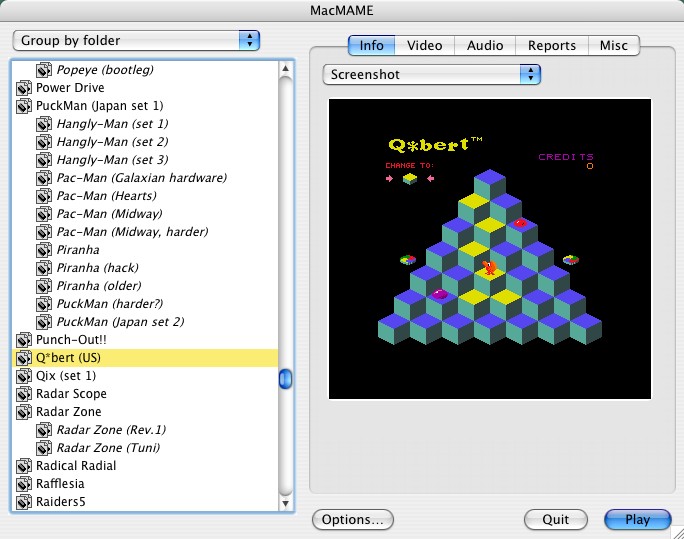Click the game list scrollbar thumb
The image size is (684, 539).
285,379
